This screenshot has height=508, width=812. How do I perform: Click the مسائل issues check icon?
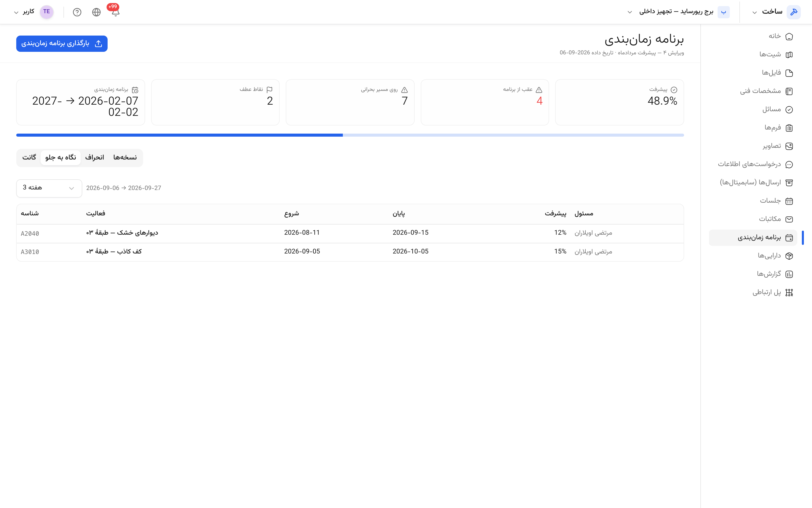(789, 109)
